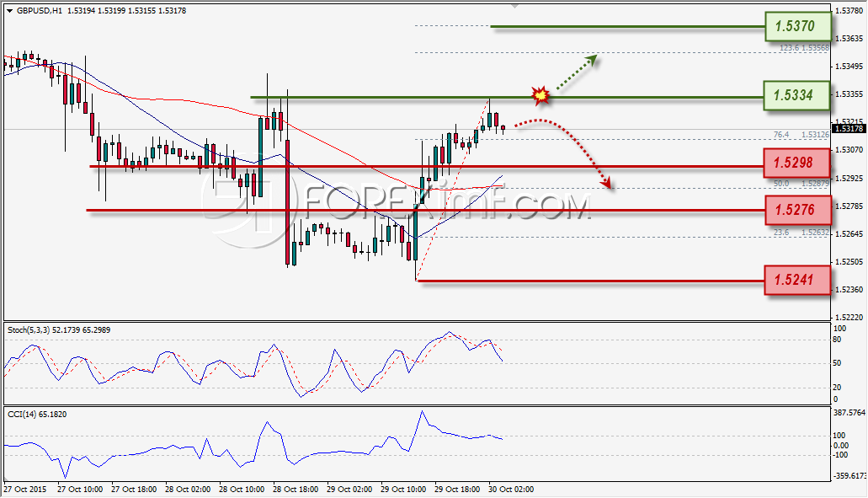
Task: Click the chart shift marker at top edge
Action: tap(514, 6)
